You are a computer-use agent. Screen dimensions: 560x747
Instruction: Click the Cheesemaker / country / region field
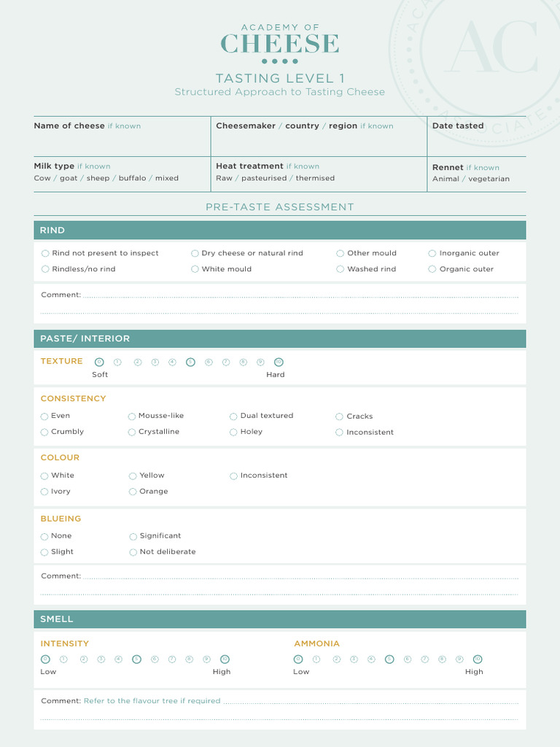click(x=319, y=136)
